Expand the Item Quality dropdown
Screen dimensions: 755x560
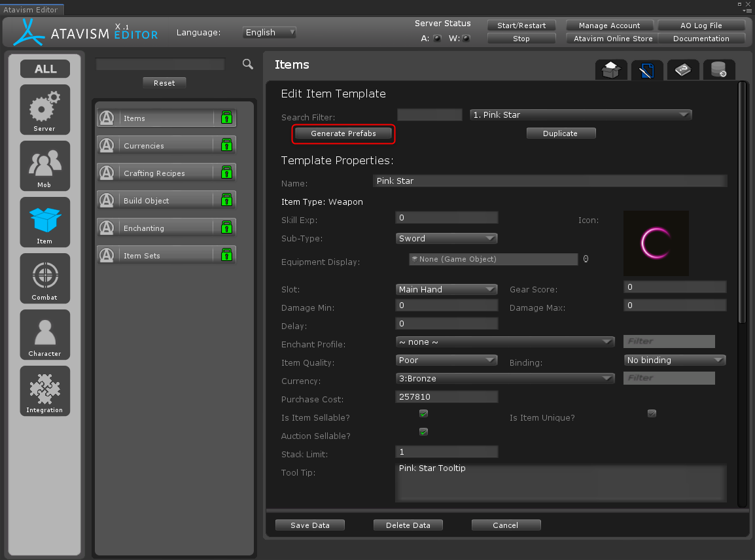pos(447,360)
